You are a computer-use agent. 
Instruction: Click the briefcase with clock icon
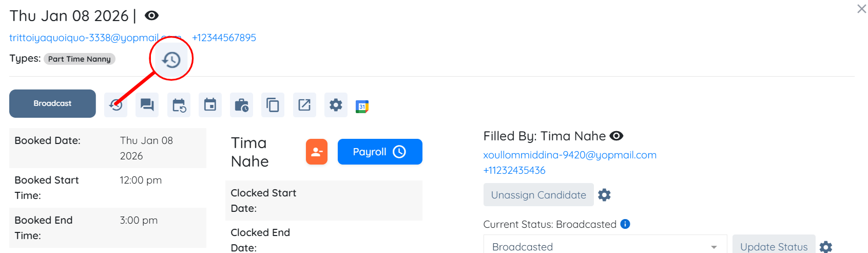[241, 105]
